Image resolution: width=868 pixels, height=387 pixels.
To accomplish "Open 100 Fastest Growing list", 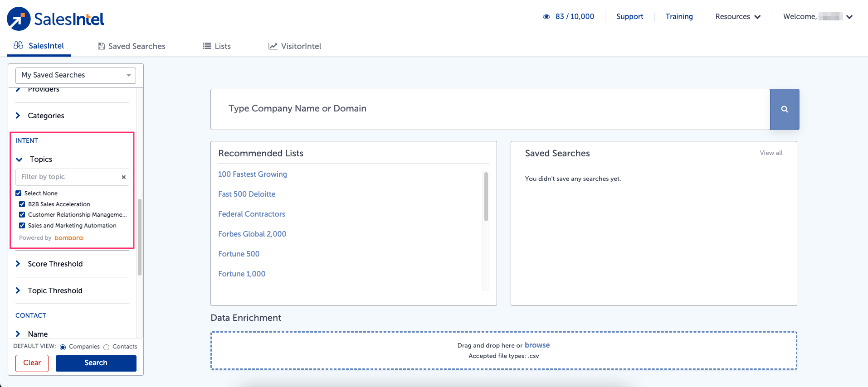I will click(253, 174).
